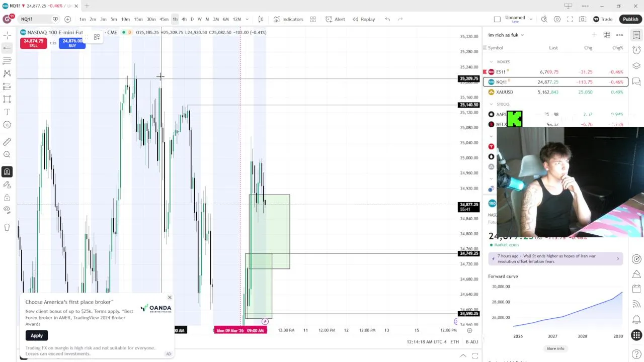Open the indicator templates grid icon
The height and width of the screenshot is (362, 644).
(x=313, y=19)
